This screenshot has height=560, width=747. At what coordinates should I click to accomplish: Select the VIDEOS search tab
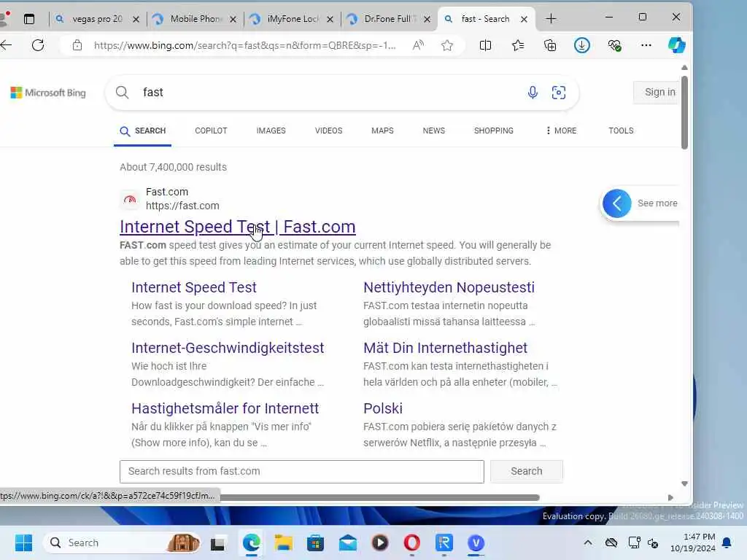pos(329,131)
